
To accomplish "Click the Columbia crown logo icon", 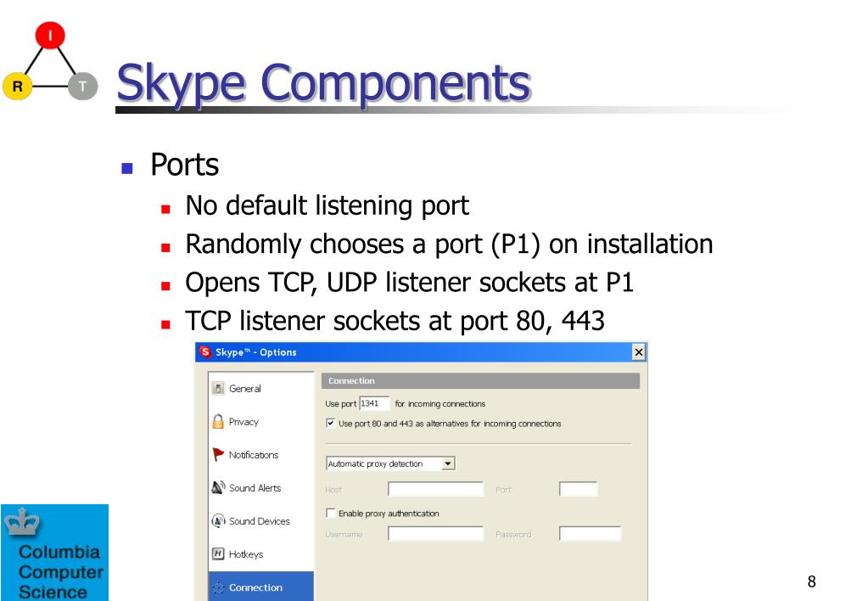I will click(x=22, y=522).
